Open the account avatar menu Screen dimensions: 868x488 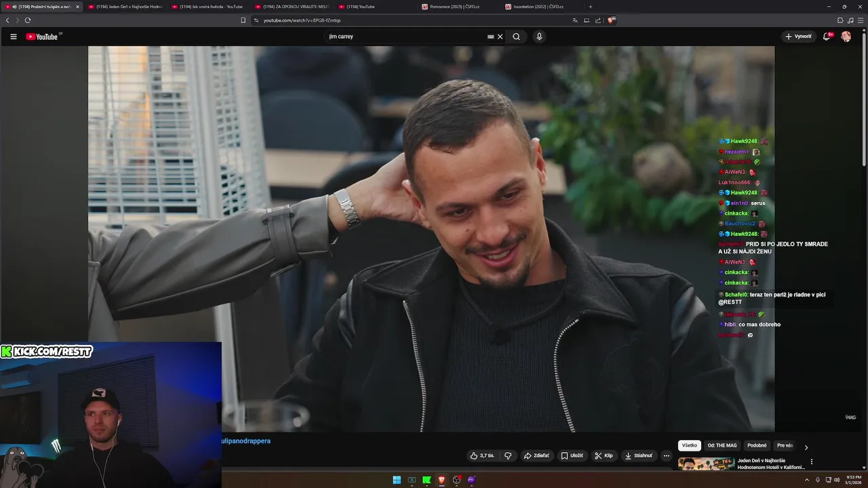[846, 37]
